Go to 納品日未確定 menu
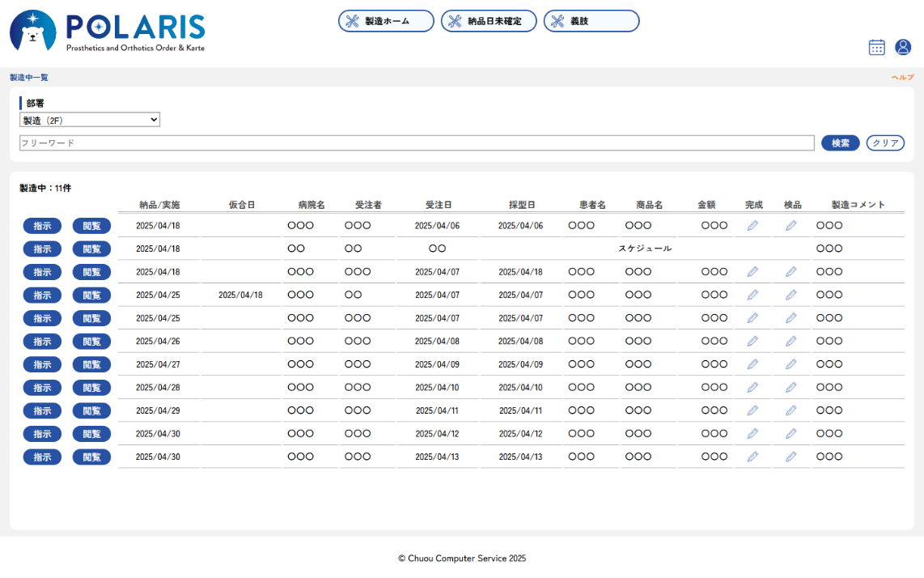This screenshot has width=924, height=578. [x=489, y=21]
